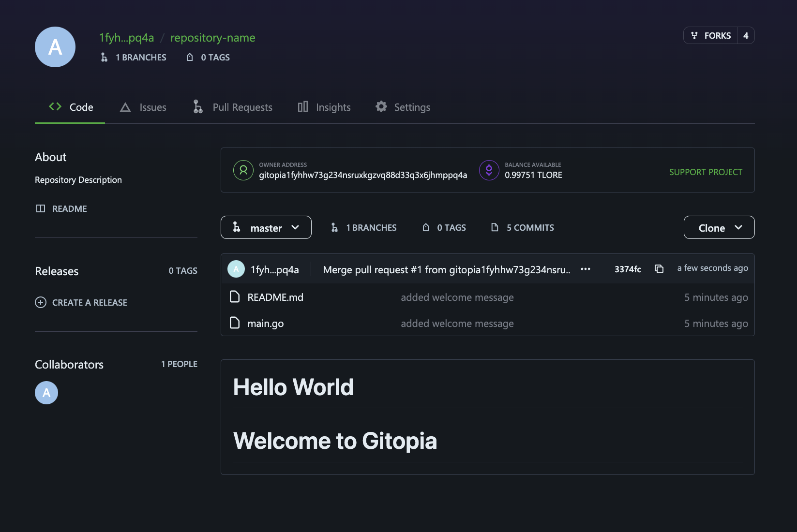The image size is (797, 532).
Task: Click the purple balance available coin icon
Action: (489, 170)
